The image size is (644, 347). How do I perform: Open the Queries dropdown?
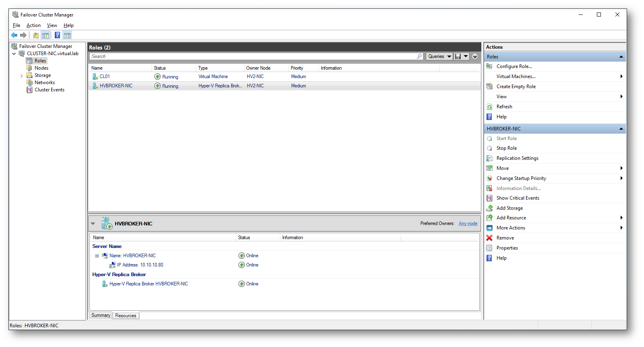tap(439, 56)
